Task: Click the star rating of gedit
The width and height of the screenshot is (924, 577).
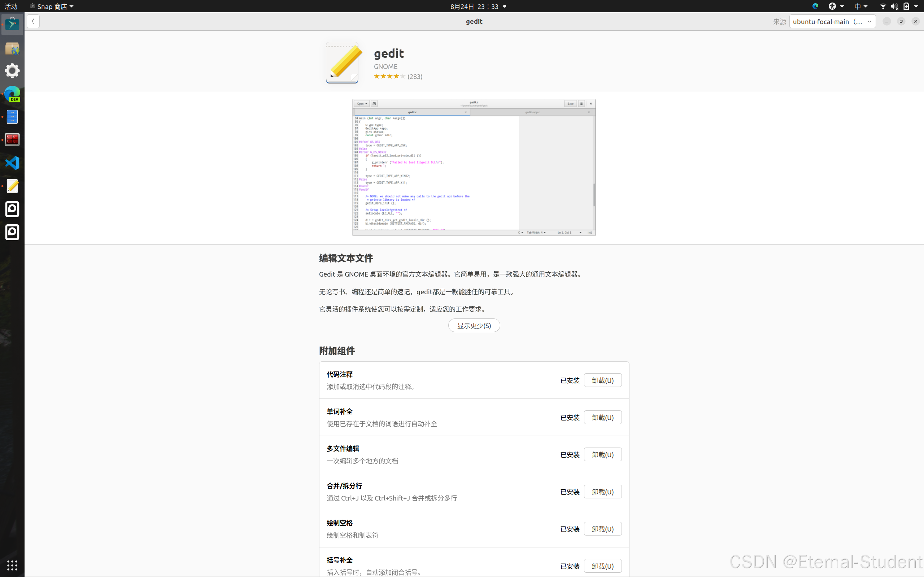Action: [x=389, y=76]
